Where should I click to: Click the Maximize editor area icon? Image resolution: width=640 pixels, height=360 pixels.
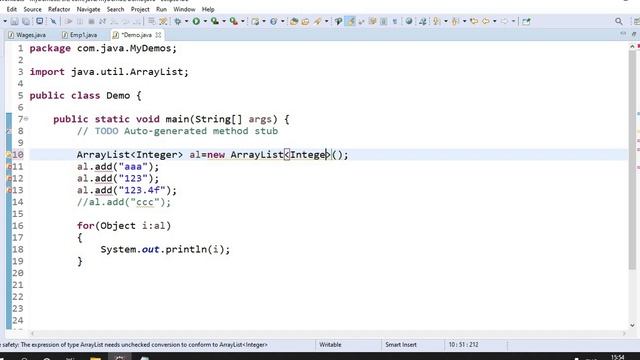pos(634,34)
